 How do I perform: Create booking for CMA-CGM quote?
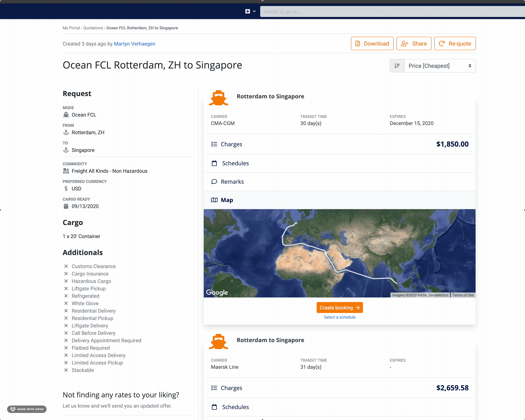pyautogui.click(x=340, y=308)
